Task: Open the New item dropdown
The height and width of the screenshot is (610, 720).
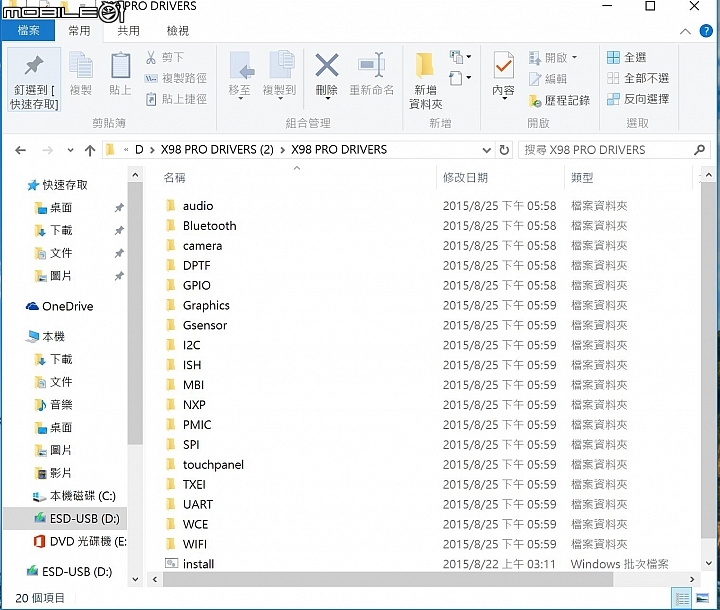Action: (461, 57)
